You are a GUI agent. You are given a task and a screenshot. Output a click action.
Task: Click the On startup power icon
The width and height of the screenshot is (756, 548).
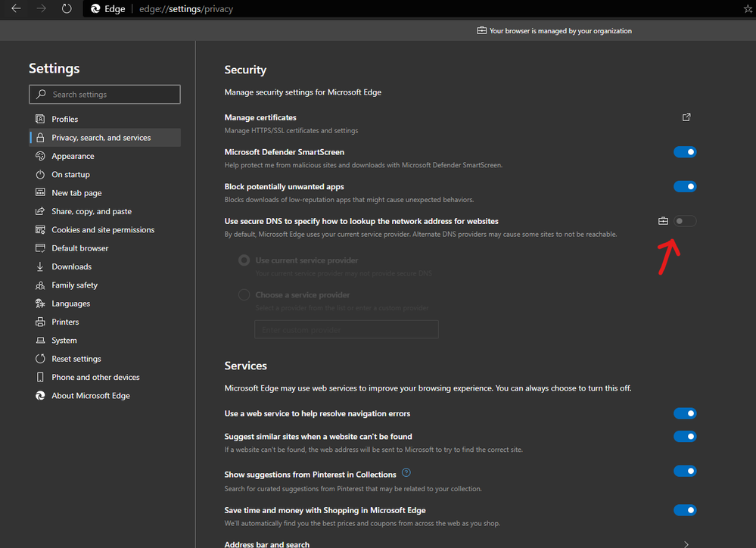pos(40,174)
